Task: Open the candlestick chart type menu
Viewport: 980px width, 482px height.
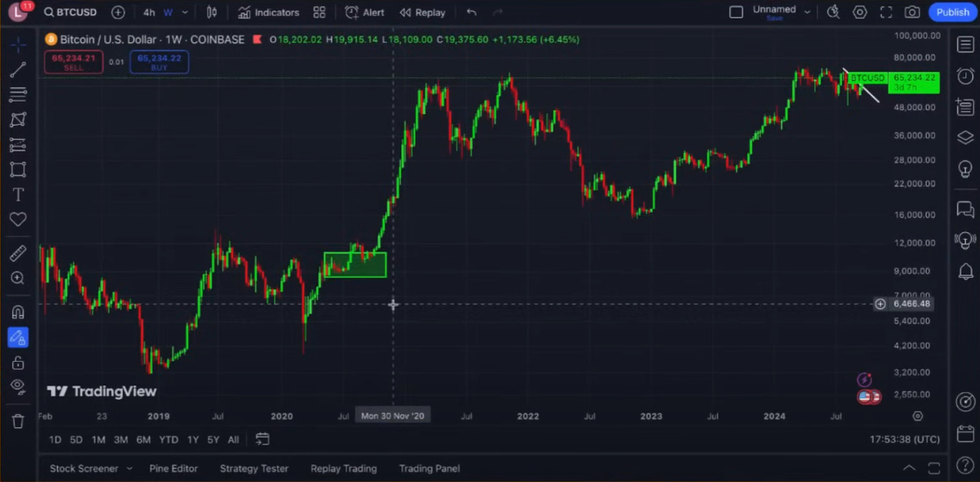Action: 212,12
